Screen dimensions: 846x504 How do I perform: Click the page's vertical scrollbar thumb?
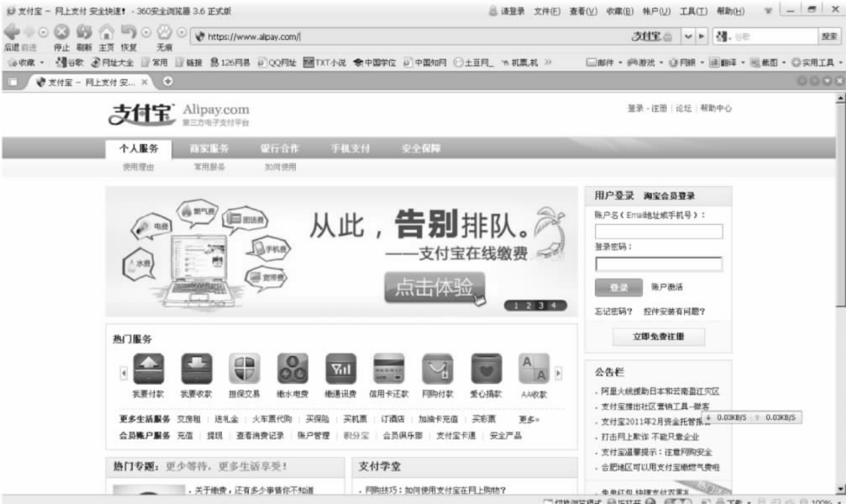tap(840, 204)
